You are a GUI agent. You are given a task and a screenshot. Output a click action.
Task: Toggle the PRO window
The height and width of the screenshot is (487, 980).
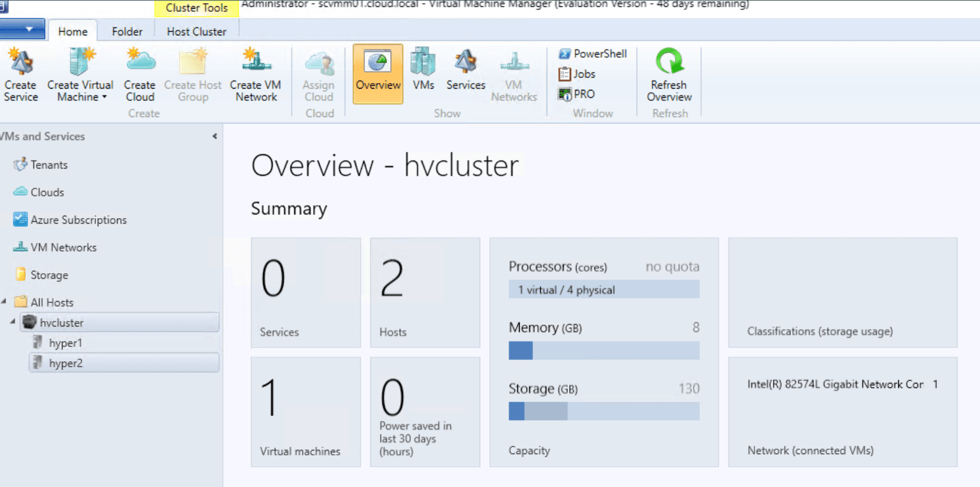[x=577, y=94]
